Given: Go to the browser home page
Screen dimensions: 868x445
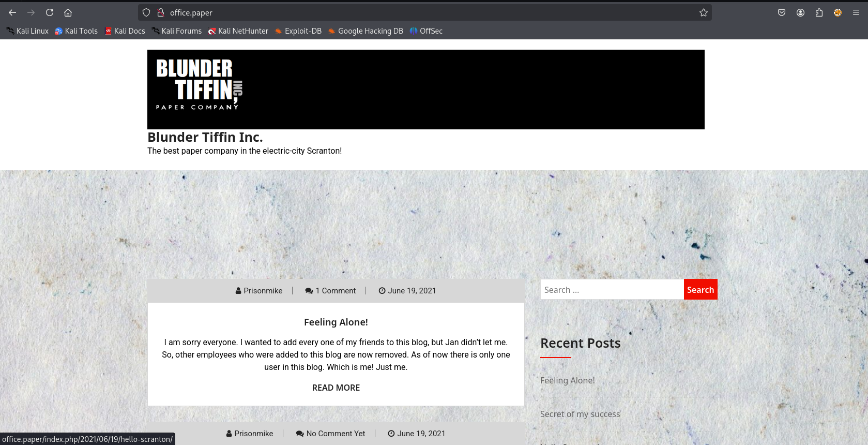Looking at the screenshot, I should pos(68,12).
